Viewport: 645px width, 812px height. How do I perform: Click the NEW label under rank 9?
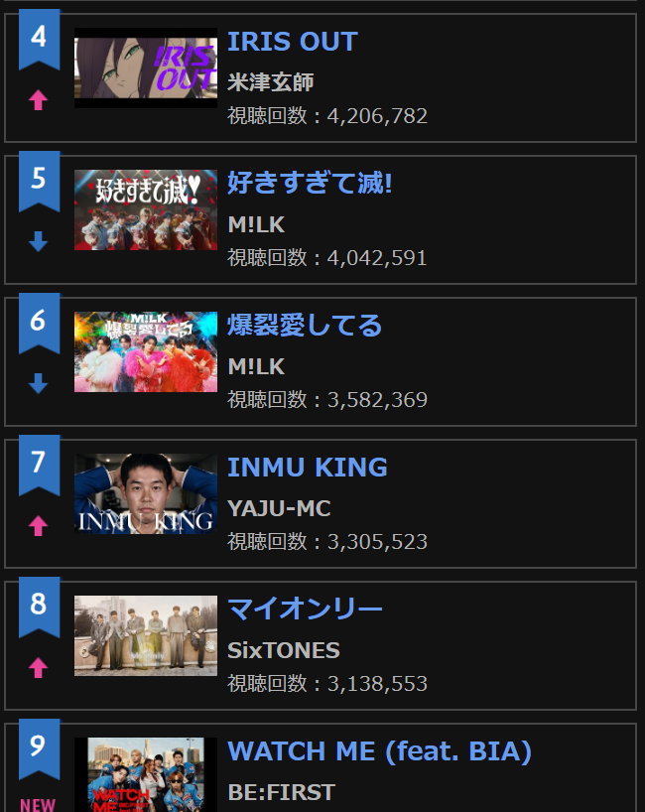[38, 805]
